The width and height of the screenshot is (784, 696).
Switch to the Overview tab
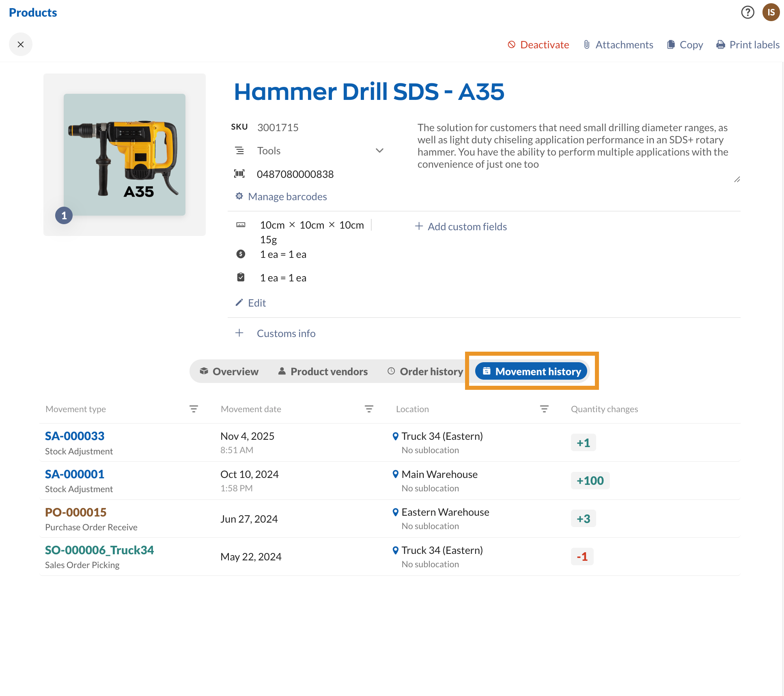[229, 371]
